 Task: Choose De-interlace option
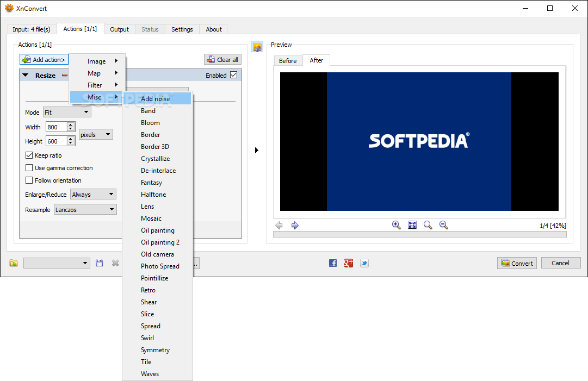(158, 171)
